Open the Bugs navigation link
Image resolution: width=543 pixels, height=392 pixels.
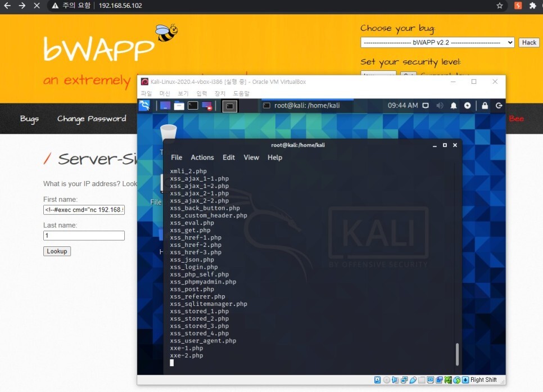pyautogui.click(x=29, y=119)
